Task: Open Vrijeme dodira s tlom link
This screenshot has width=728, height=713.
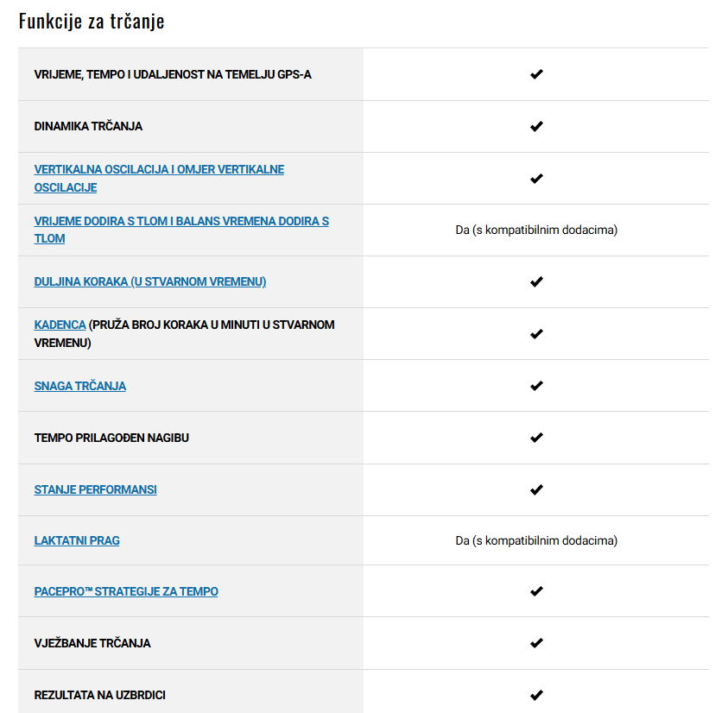Action: (181, 230)
